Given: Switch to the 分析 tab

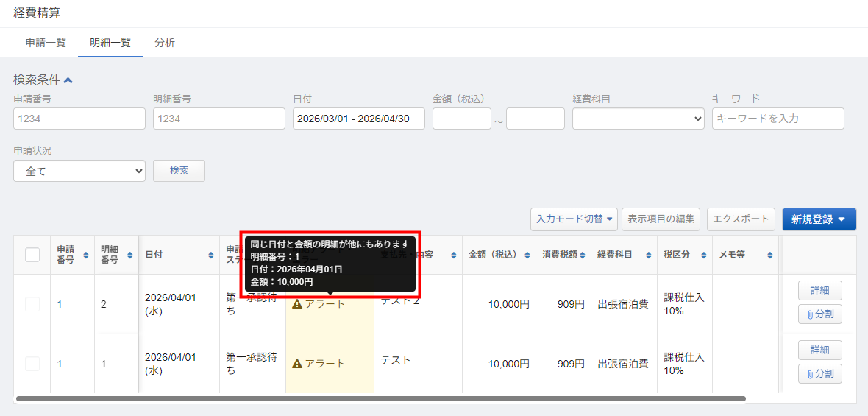Looking at the screenshot, I should pos(165,43).
